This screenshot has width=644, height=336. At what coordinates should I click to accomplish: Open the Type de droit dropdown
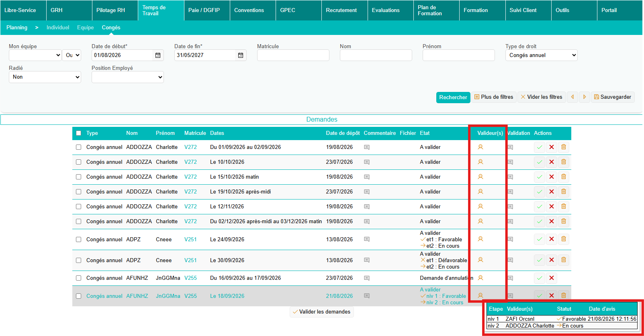pos(542,55)
